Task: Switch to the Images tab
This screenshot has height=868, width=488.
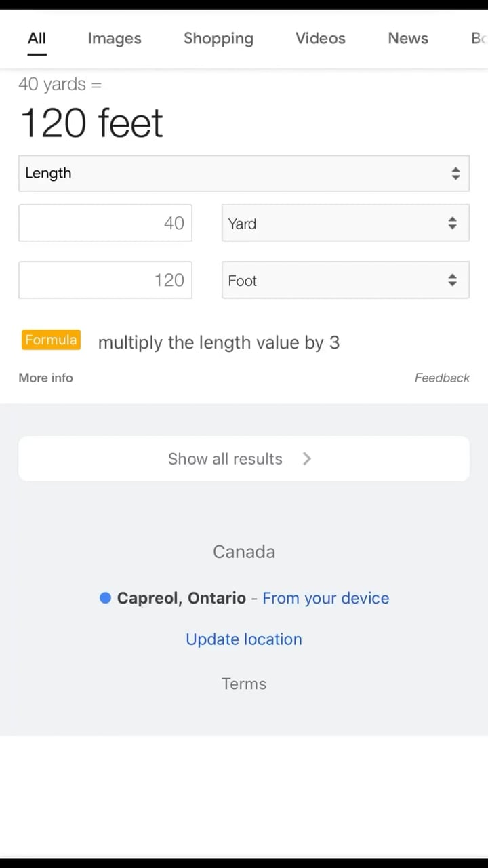Action: tap(115, 39)
